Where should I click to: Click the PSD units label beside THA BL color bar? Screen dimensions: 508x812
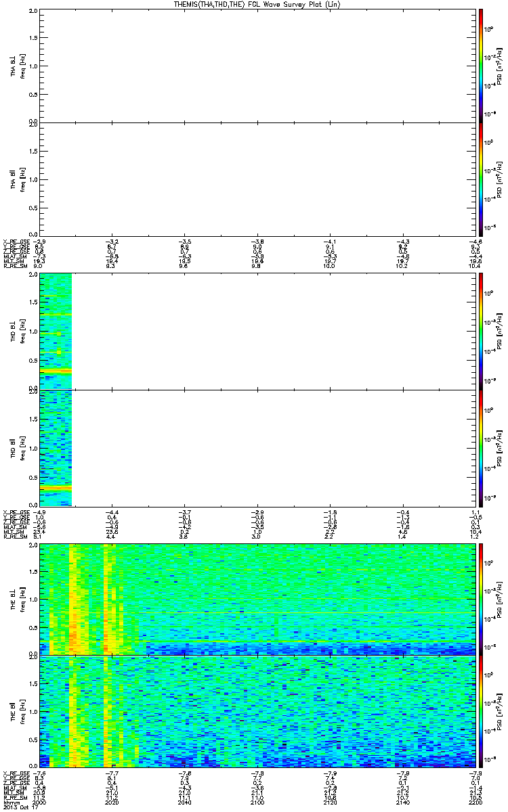click(499, 65)
